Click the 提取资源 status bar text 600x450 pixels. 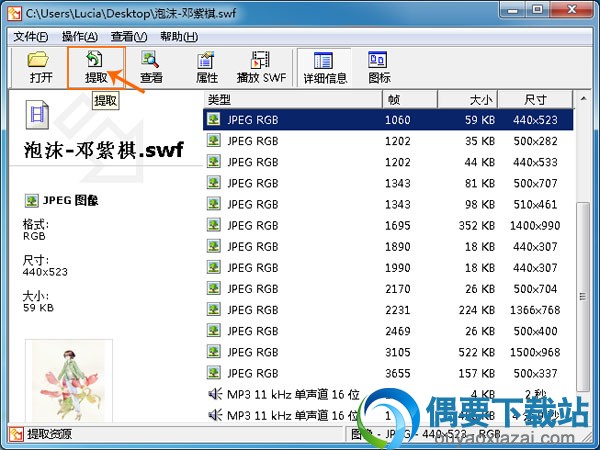[x=49, y=434]
